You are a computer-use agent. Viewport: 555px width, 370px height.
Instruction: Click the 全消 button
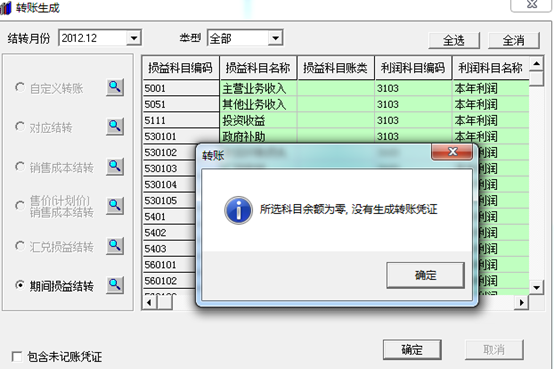click(514, 40)
